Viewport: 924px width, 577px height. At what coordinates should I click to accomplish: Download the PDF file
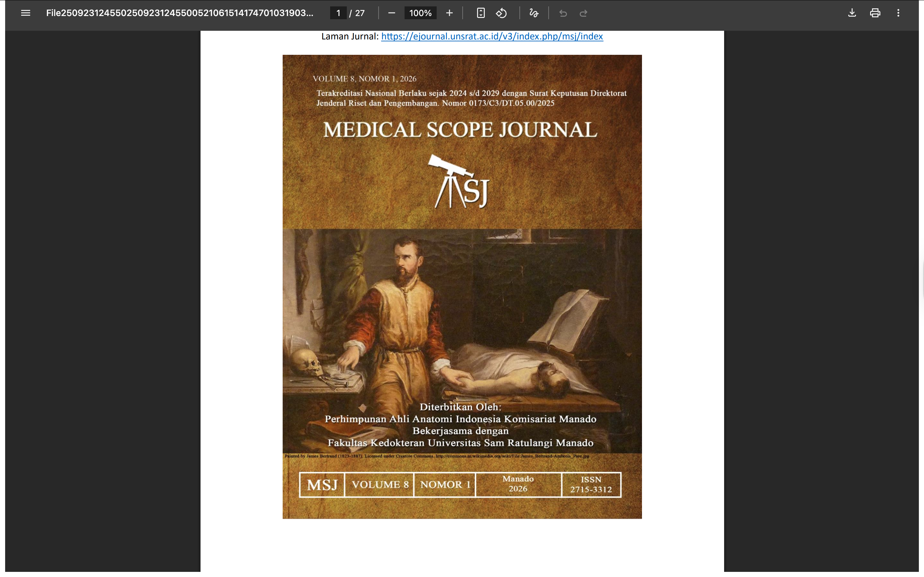pyautogui.click(x=852, y=13)
